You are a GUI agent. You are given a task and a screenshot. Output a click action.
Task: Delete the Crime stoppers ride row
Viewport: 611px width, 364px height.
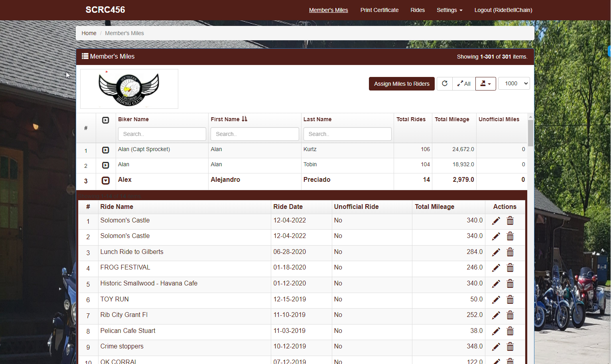point(510,347)
